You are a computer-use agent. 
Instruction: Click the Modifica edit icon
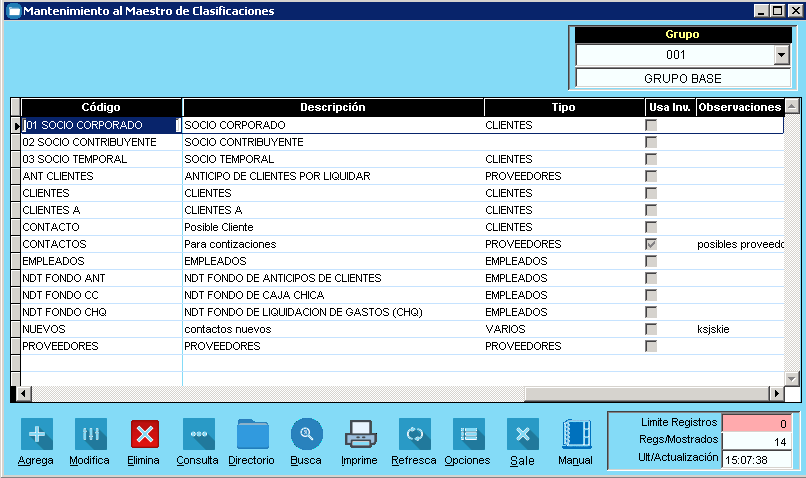[x=90, y=434]
